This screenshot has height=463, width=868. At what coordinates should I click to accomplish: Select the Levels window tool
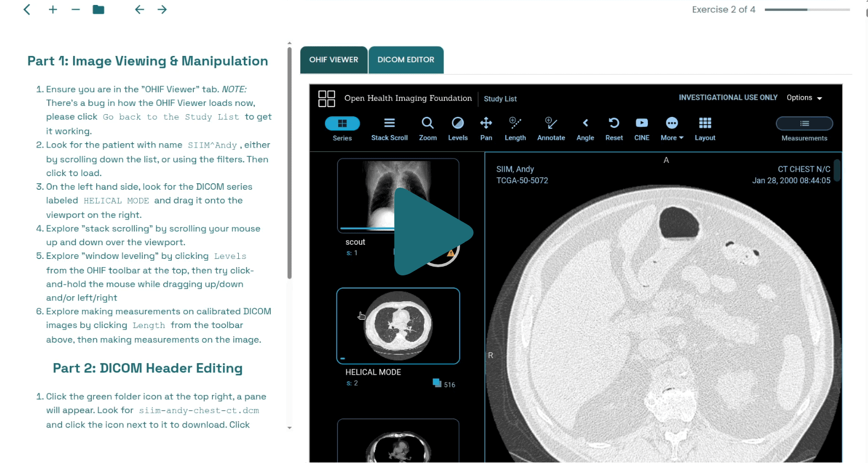tap(458, 129)
